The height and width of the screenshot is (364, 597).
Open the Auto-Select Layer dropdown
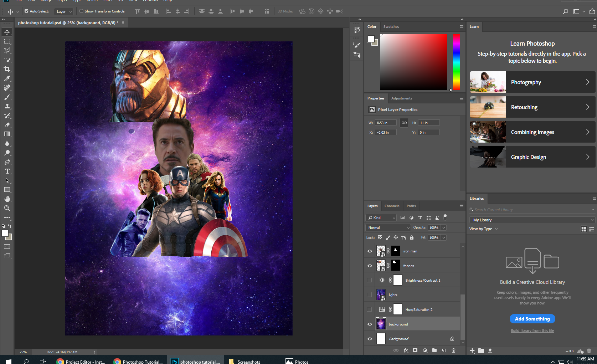[64, 11]
